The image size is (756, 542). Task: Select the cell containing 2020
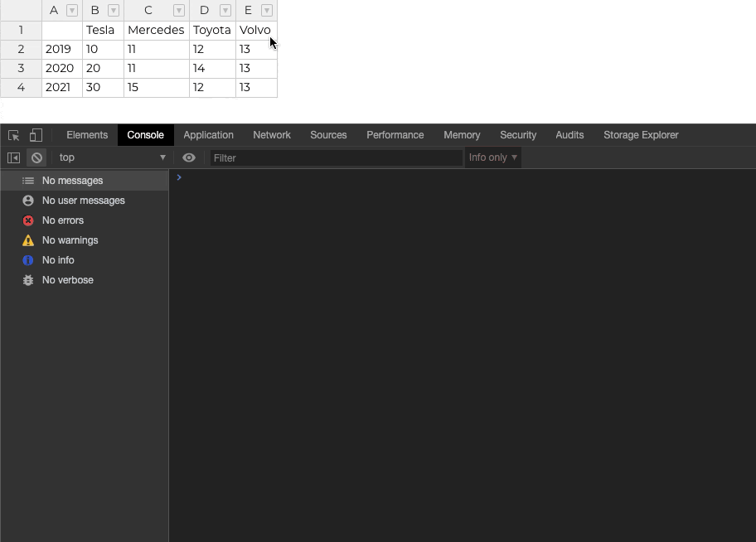62,69
